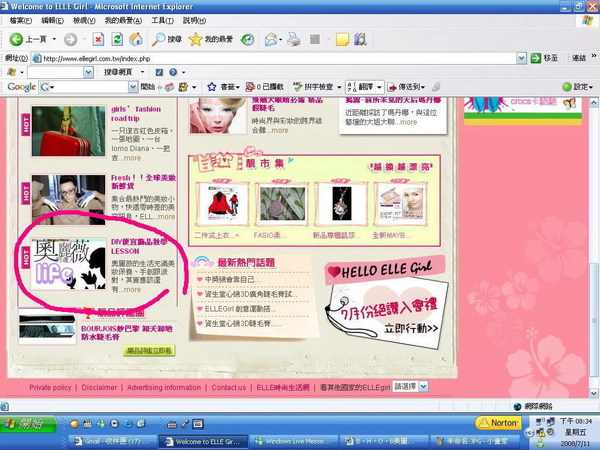Click the Disclaimer footer link

(x=99, y=387)
